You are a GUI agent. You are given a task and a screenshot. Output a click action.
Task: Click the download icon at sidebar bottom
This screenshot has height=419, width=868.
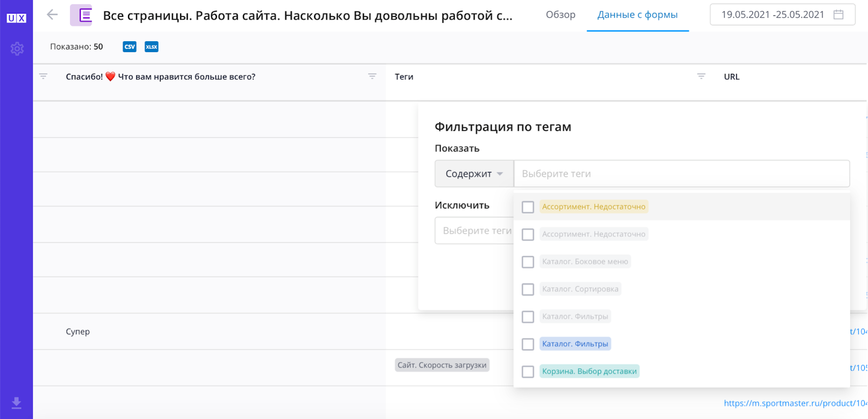pyautogui.click(x=16, y=403)
